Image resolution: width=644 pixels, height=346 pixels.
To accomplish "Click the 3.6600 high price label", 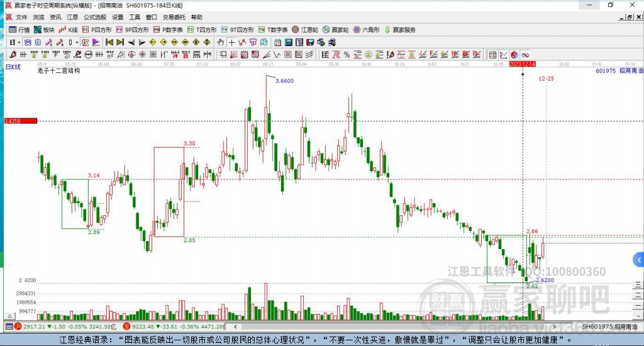I will point(284,81).
